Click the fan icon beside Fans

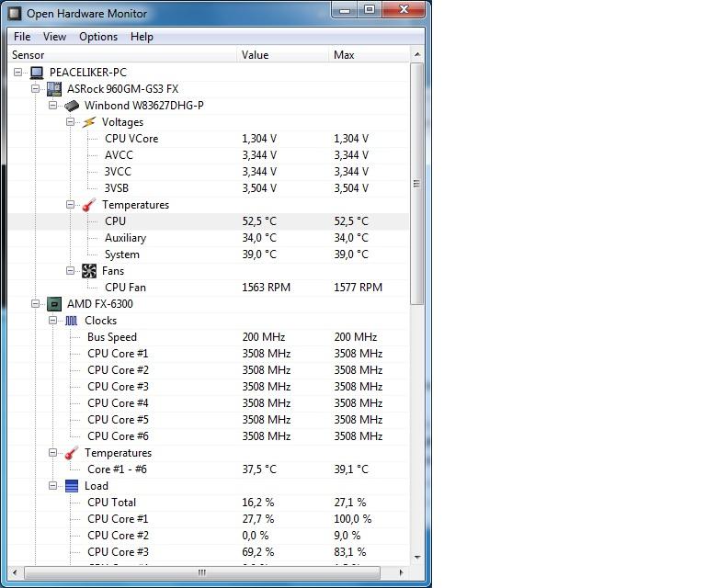[x=89, y=271]
